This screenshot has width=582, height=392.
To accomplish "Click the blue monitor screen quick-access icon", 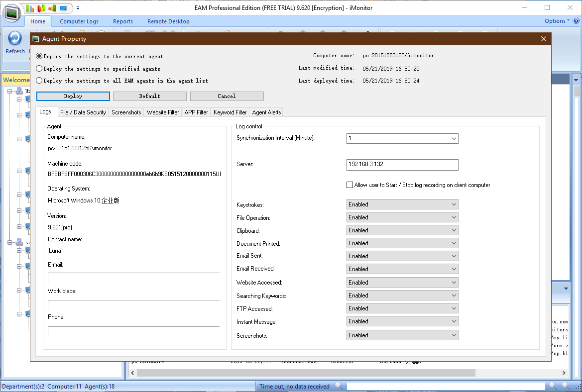I will click(x=63, y=8).
